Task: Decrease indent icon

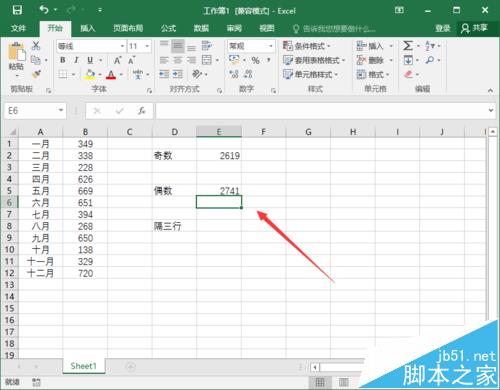Action: point(164,74)
